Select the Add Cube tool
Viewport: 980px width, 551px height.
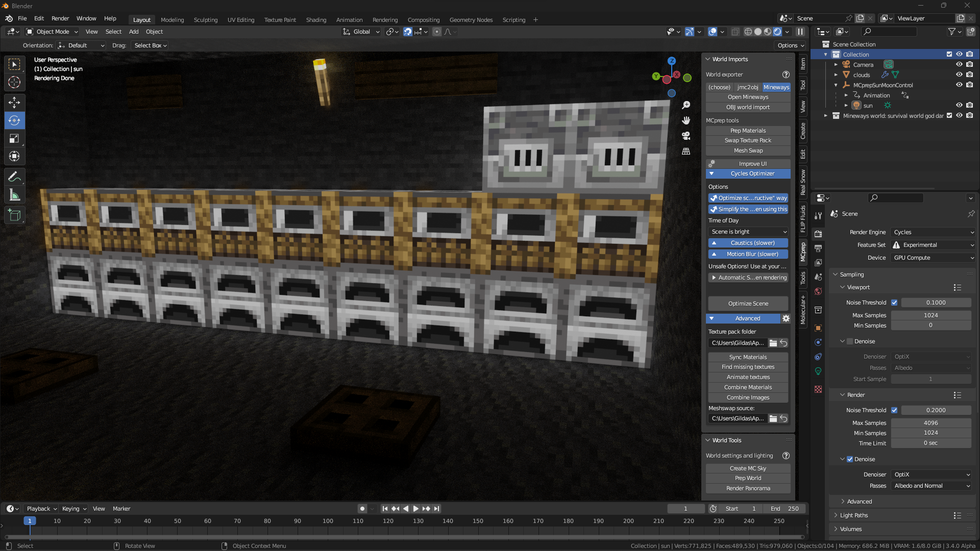14,215
